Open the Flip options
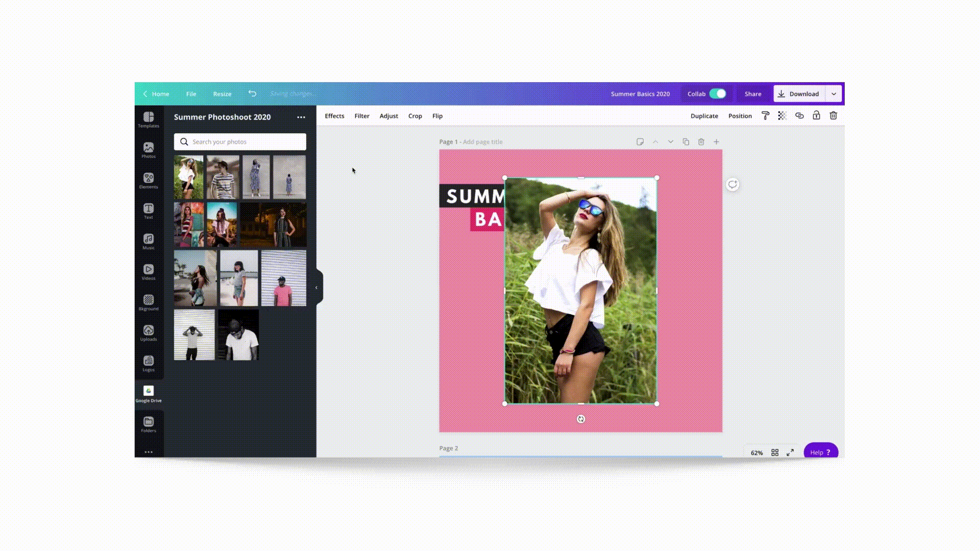This screenshot has height=551, width=980. coord(437,116)
